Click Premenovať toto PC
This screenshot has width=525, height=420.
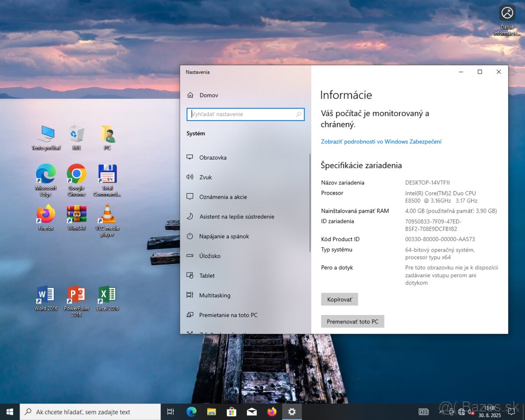(353, 321)
